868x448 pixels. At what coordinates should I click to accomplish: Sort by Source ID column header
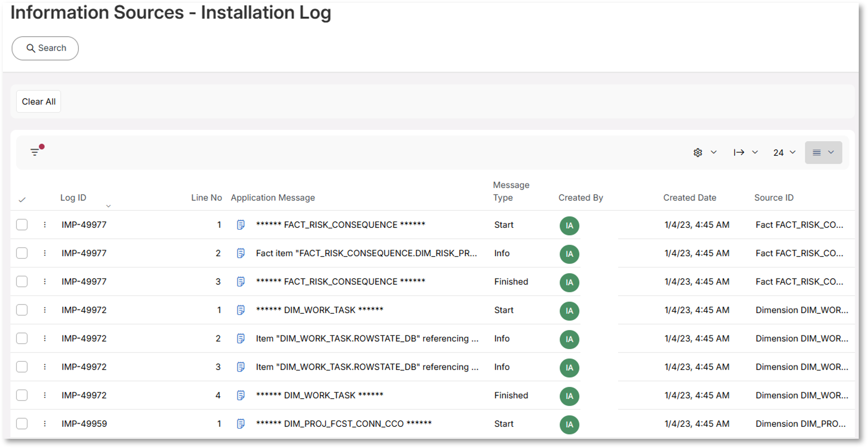774,198
